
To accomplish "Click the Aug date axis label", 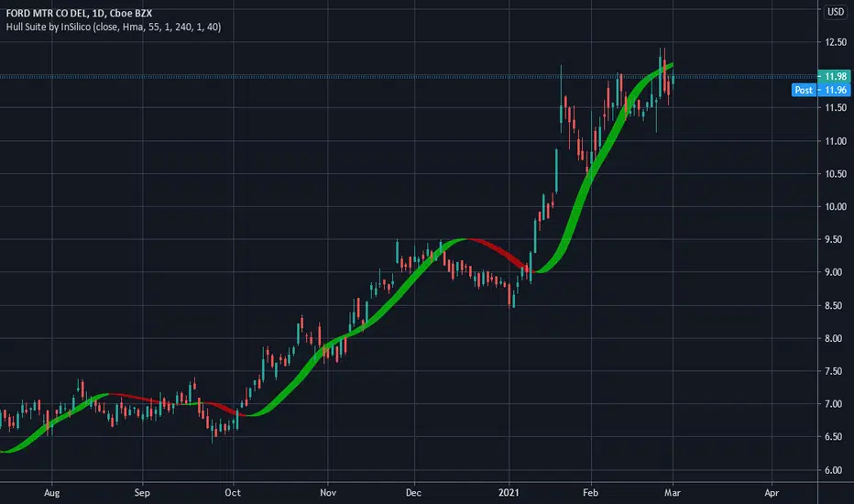I will pos(51,493).
